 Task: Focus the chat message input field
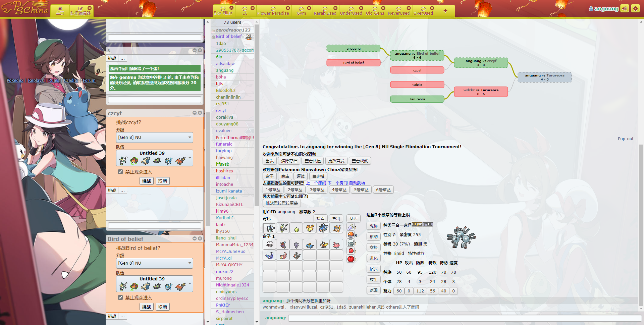[465, 318]
